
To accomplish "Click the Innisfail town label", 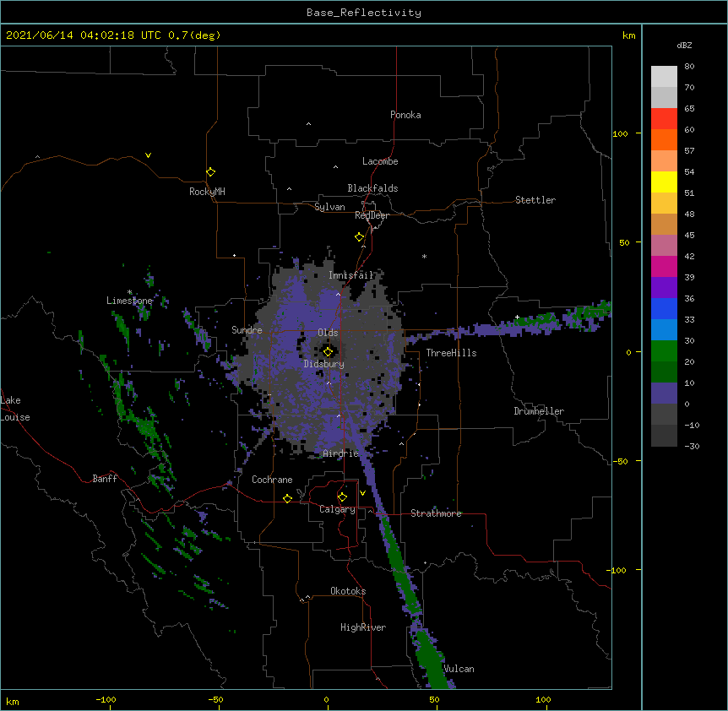I will coord(350,275).
